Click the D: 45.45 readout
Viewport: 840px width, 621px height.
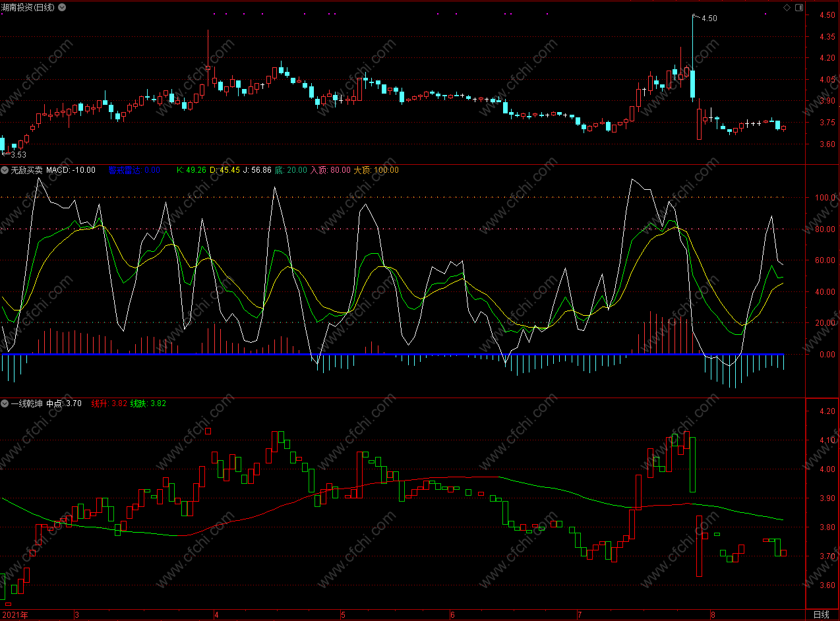click(225, 170)
